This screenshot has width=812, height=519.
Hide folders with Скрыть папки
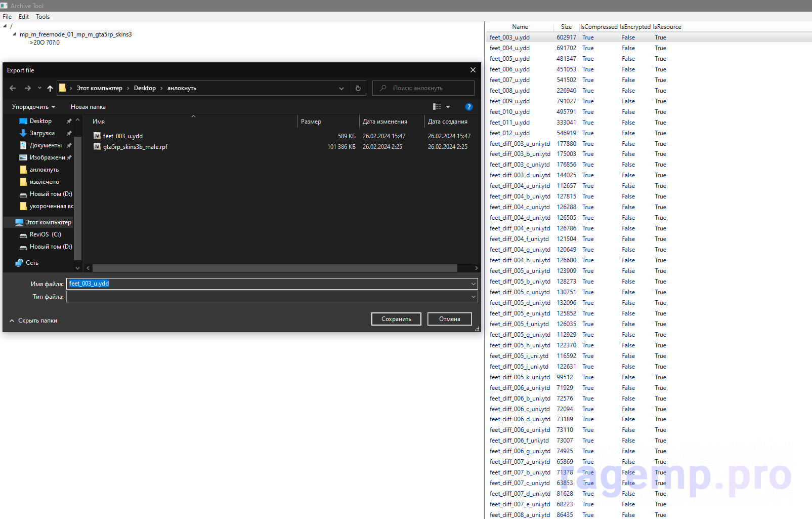(x=33, y=321)
